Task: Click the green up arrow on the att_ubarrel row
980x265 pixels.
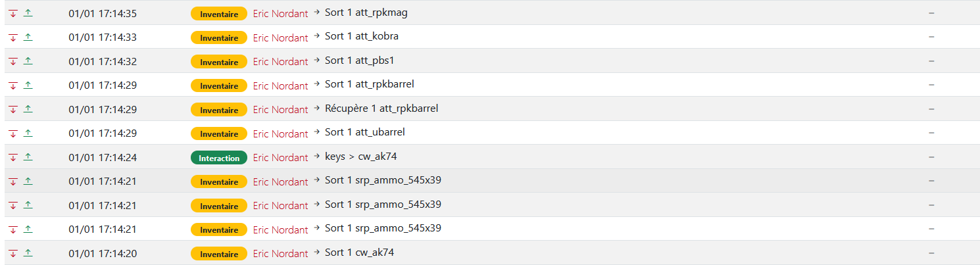Action: (x=28, y=133)
